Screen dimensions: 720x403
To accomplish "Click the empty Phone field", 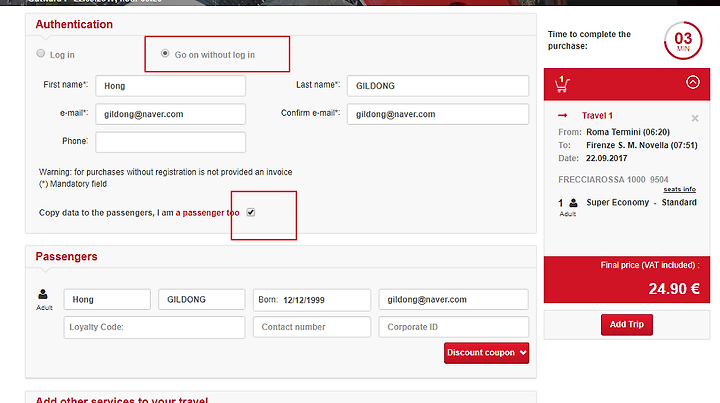I will (170, 142).
